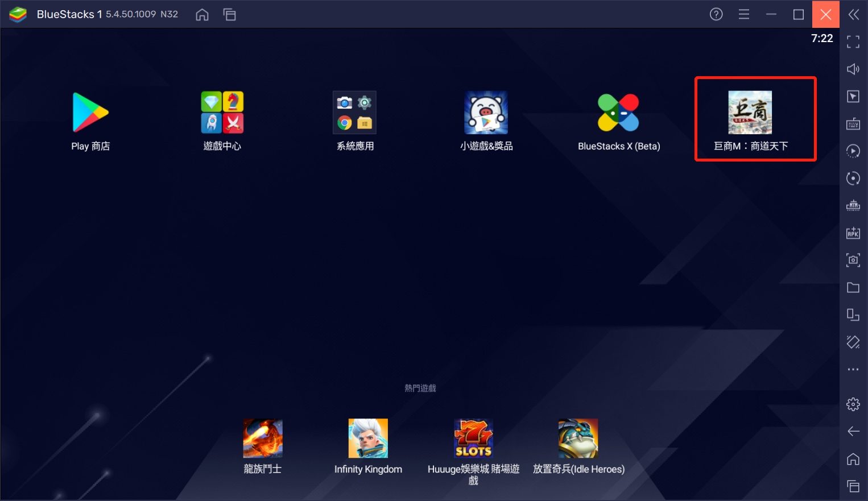868x501 pixels.
Task: Enter full screen mode
Action: coord(853,42)
